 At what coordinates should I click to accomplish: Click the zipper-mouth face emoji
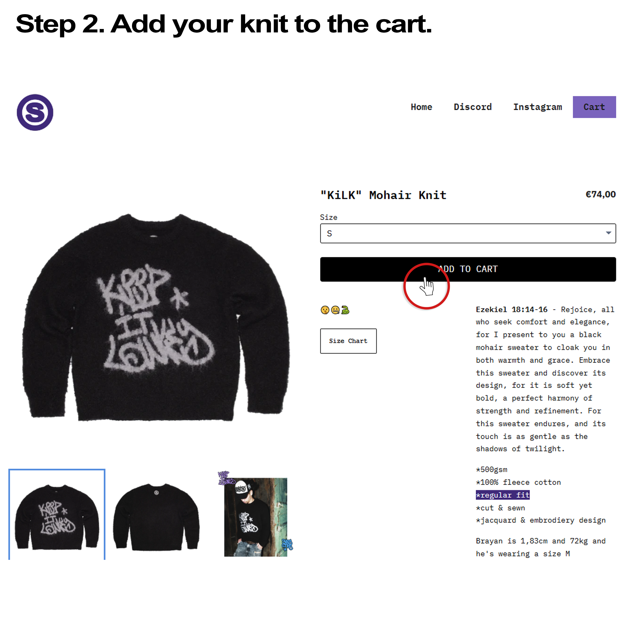[x=335, y=310]
